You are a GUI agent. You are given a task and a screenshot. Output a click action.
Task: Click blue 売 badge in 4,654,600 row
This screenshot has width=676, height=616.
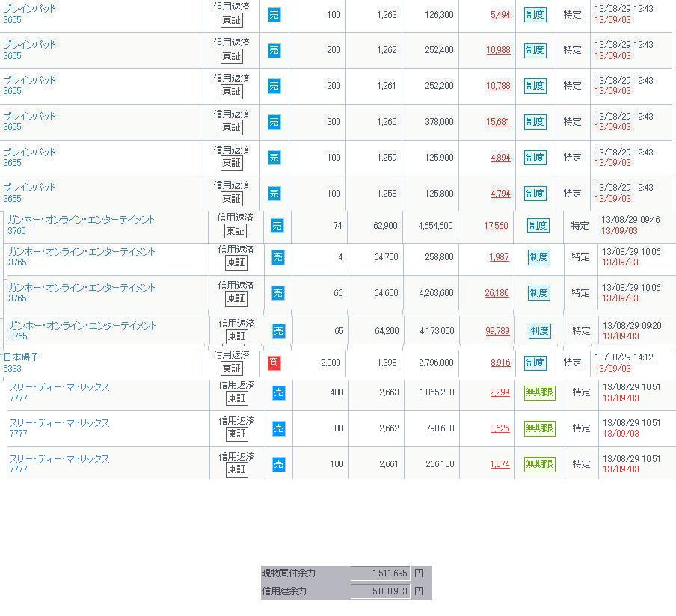[277, 226]
